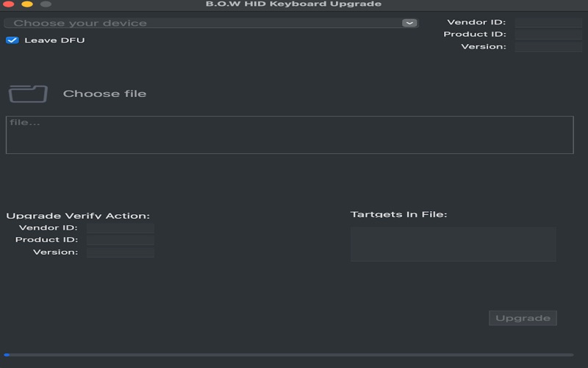588x368 pixels.
Task: Click the top Vendor ID field
Action: click(548, 23)
